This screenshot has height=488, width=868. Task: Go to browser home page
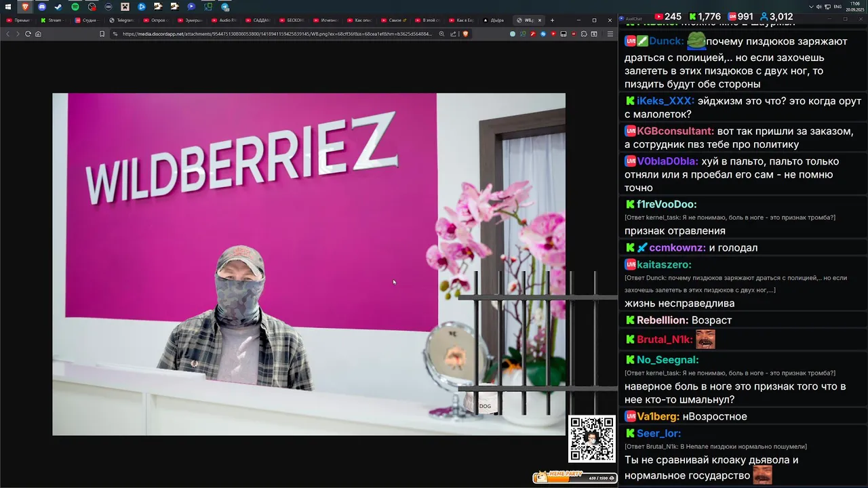tap(38, 34)
